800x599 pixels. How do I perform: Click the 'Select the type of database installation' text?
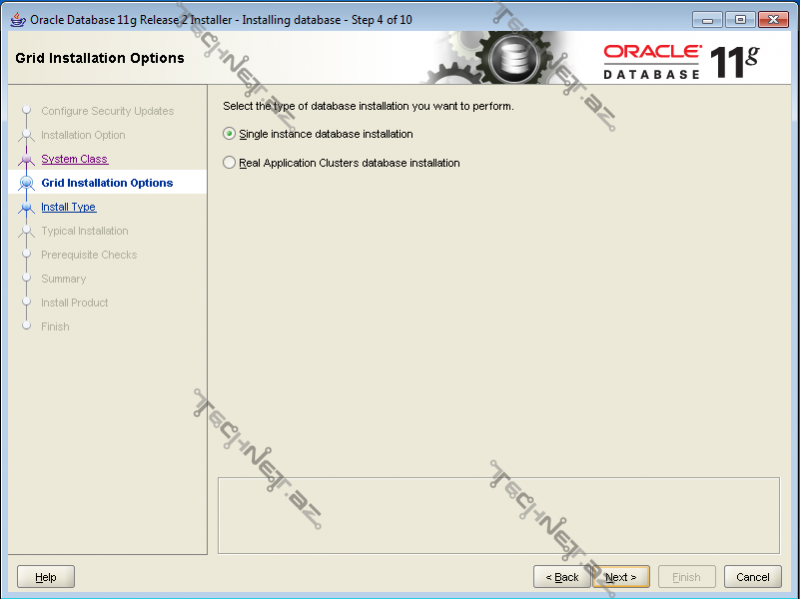(368, 106)
